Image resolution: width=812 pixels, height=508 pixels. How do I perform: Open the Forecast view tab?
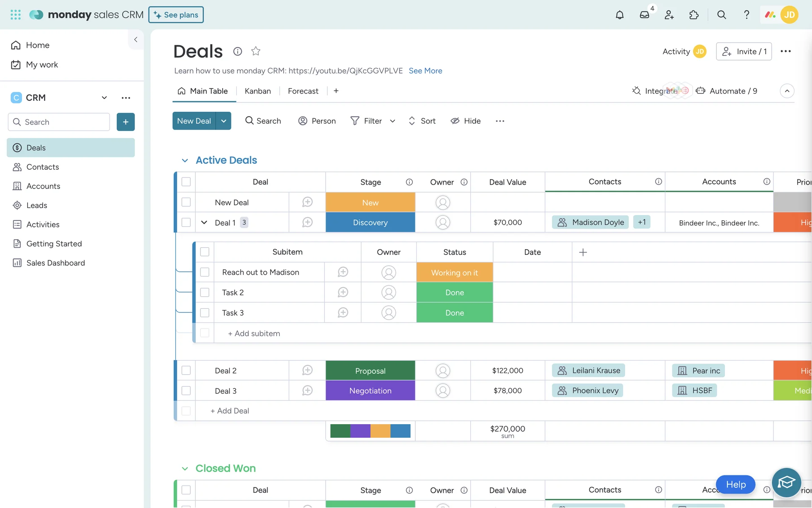point(303,91)
